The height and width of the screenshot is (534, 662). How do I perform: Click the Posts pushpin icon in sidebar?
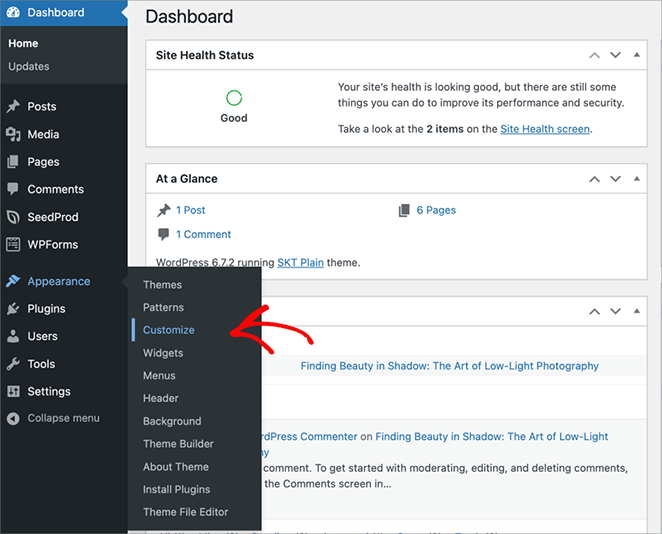click(x=13, y=107)
